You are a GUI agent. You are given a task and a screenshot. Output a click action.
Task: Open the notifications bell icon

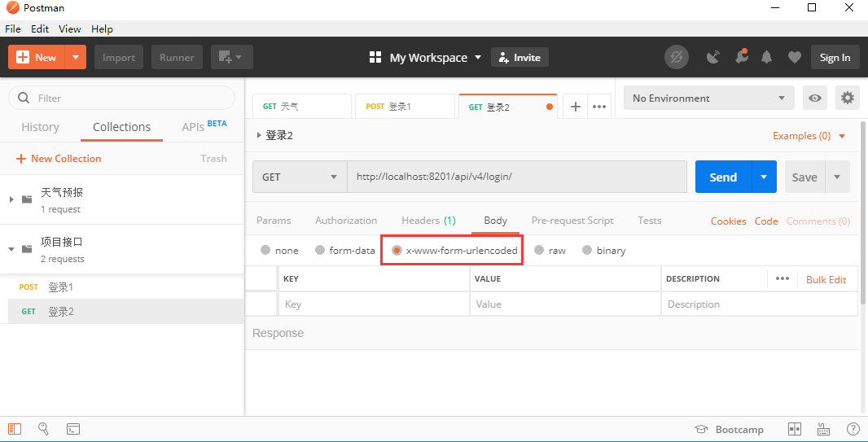point(767,57)
